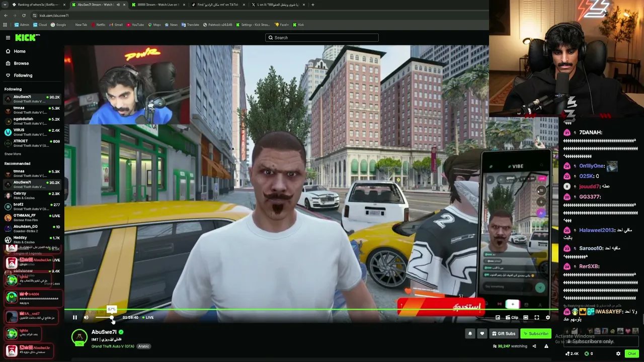Open the Admin bookmark
This screenshot has height=362, width=644.
pos(21,25)
